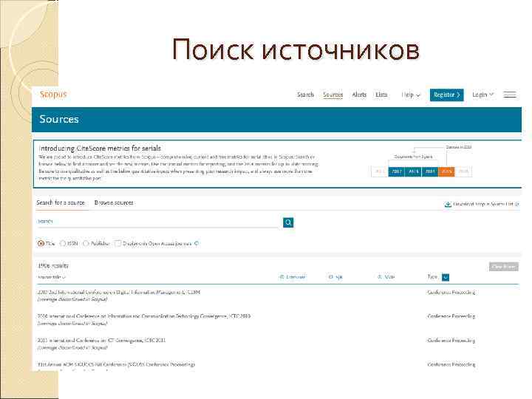Open Alerts in top navigation
532x399 pixels.
pos(359,95)
